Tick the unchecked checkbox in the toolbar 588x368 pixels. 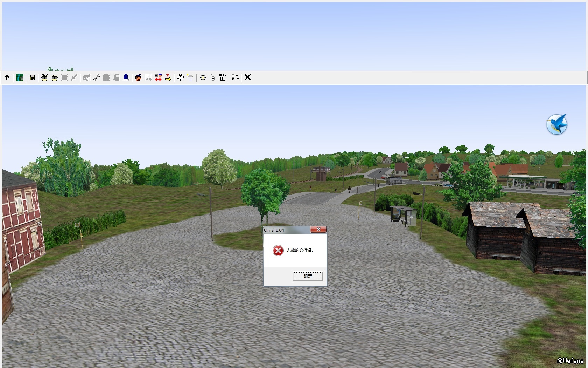(233, 75)
